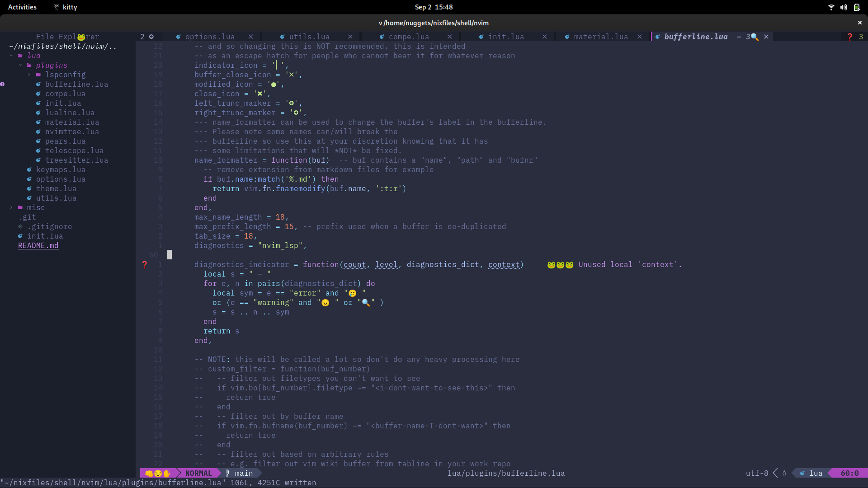Click the git branch icon in the statusline

[228, 473]
